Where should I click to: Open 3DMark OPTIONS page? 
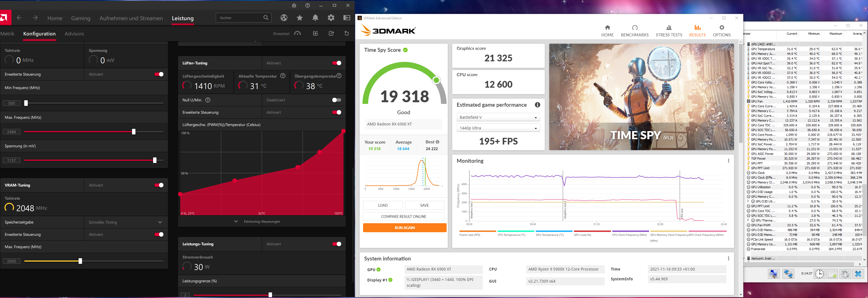(x=722, y=31)
